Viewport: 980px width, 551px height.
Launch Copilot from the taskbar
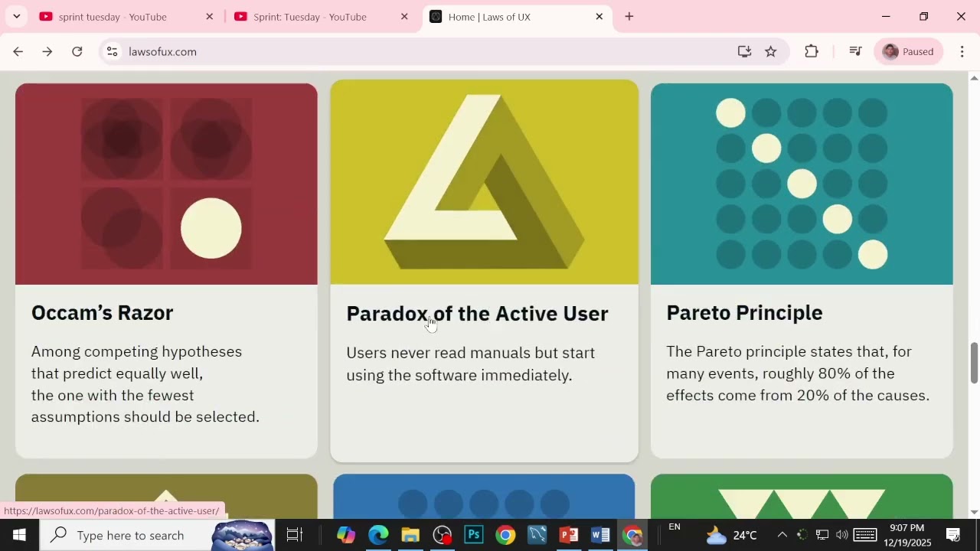coord(345,535)
